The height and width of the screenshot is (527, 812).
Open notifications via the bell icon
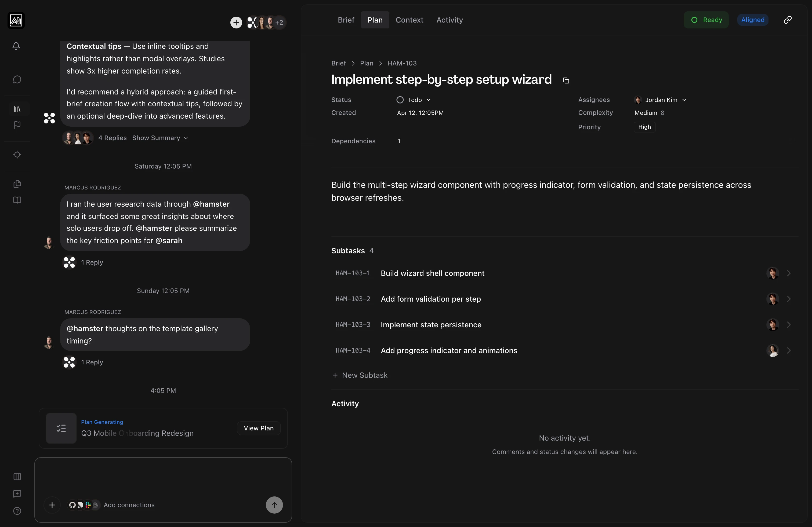[x=16, y=46]
